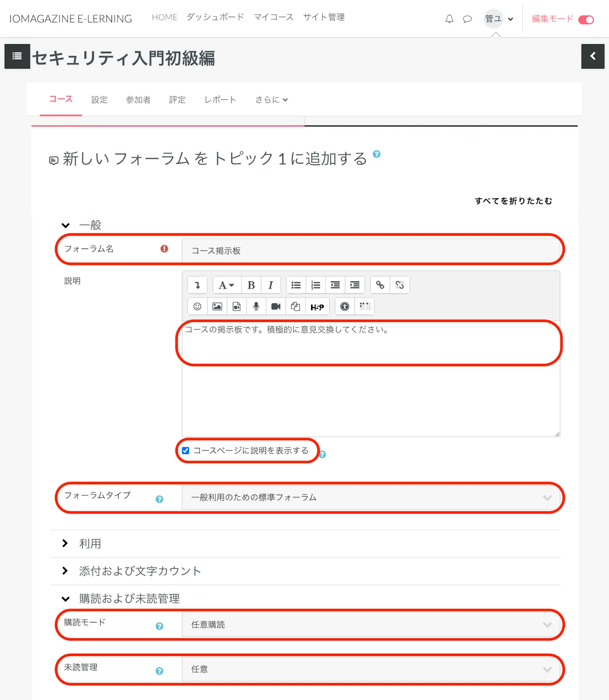Click the record audio microphone icon

pos(256,306)
